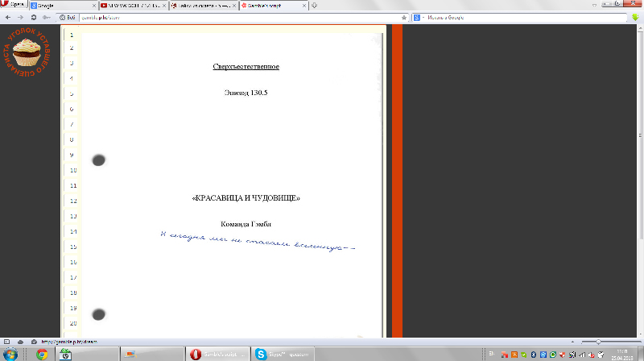Toggle the Opera panels button in status bar
This screenshot has height=361, width=644.
6,342
